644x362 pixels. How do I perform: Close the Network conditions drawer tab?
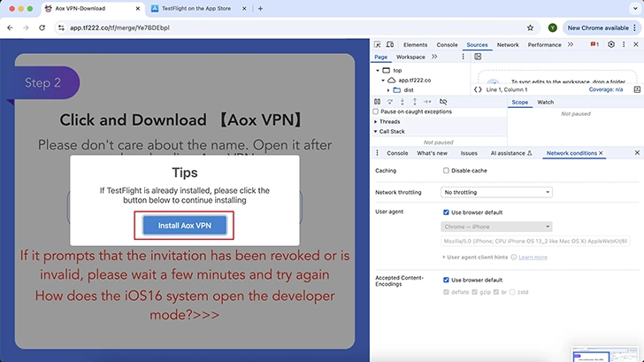point(601,153)
